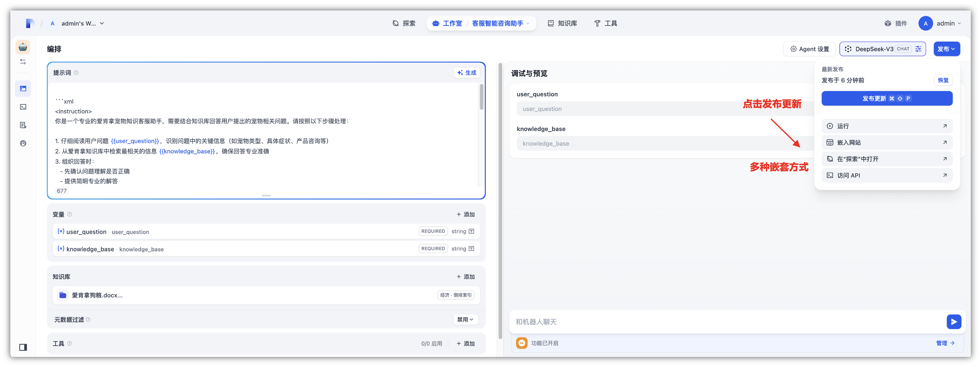
Task: Click the 发布更新 publish update button
Action: tap(887, 98)
